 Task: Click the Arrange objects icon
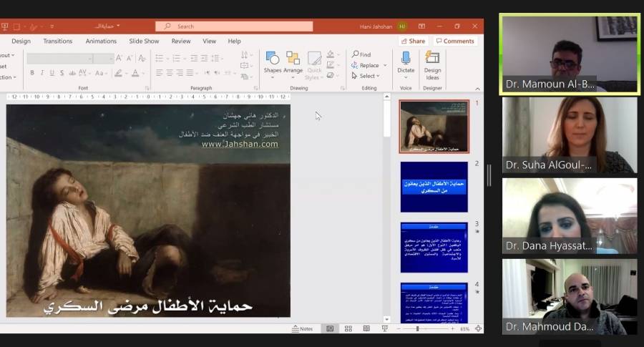293,62
